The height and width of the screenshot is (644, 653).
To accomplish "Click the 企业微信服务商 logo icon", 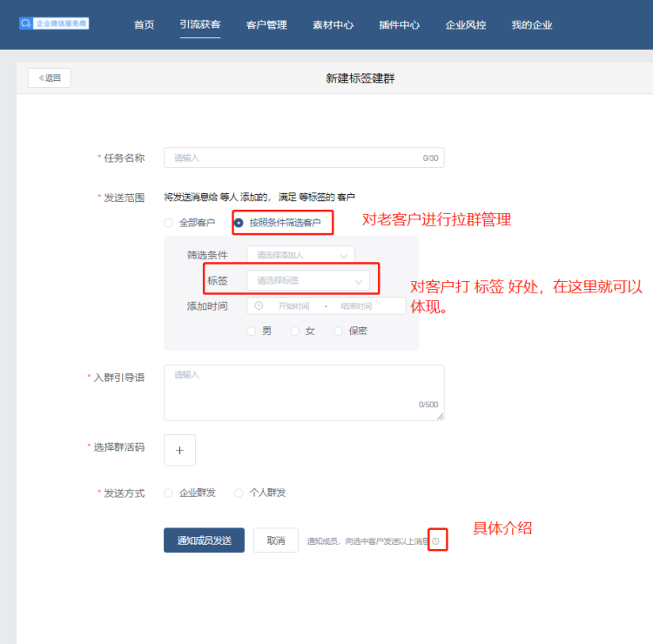I will [26, 23].
